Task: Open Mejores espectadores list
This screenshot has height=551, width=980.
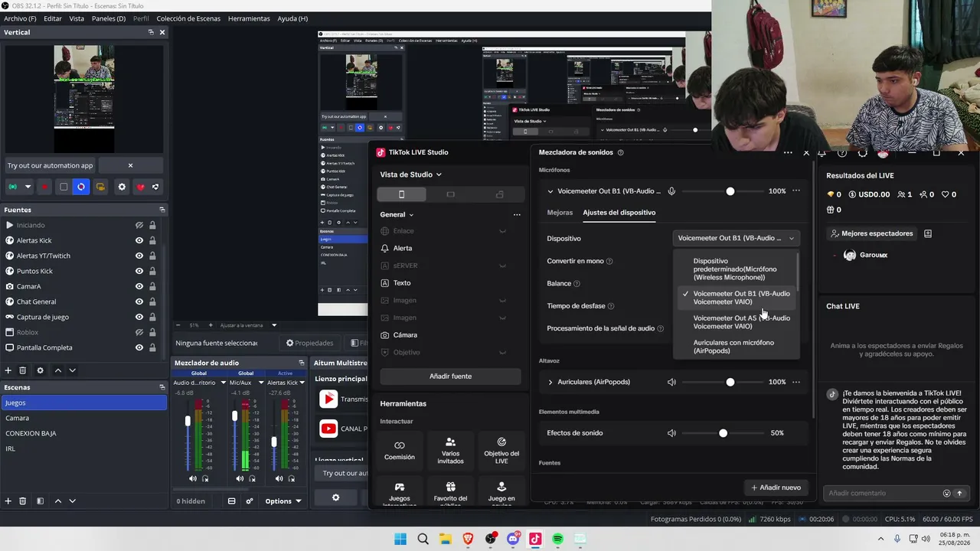Action: [x=872, y=233]
